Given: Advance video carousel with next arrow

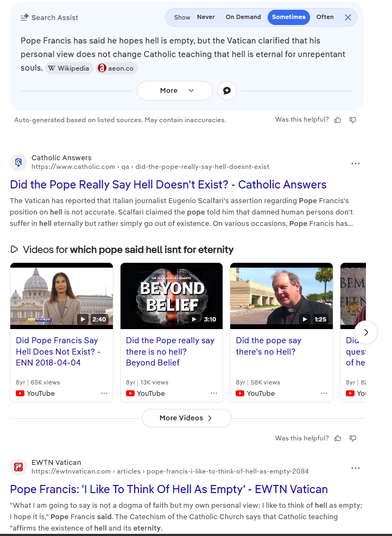Looking at the screenshot, I should pos(366,332).
